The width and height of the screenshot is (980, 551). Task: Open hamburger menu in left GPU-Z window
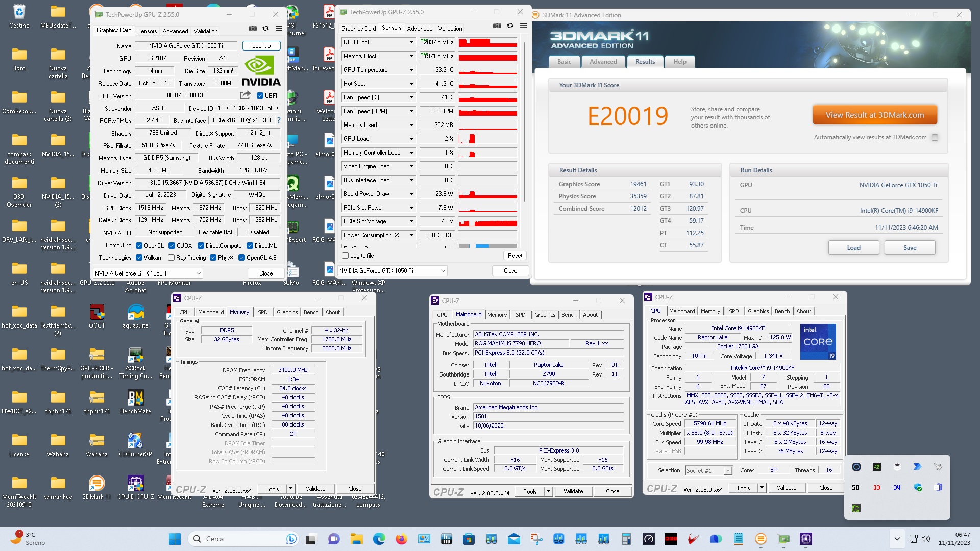tap(279, 29)
